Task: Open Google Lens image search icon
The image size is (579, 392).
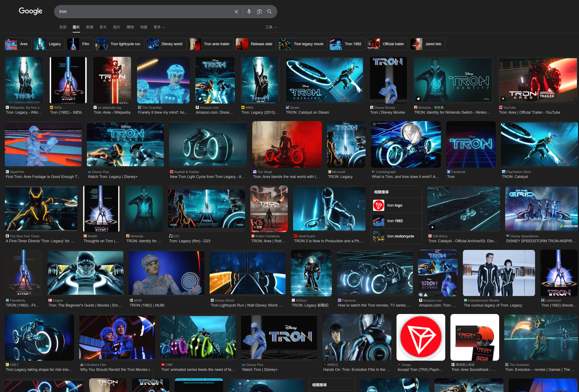Action: point(259,11)
